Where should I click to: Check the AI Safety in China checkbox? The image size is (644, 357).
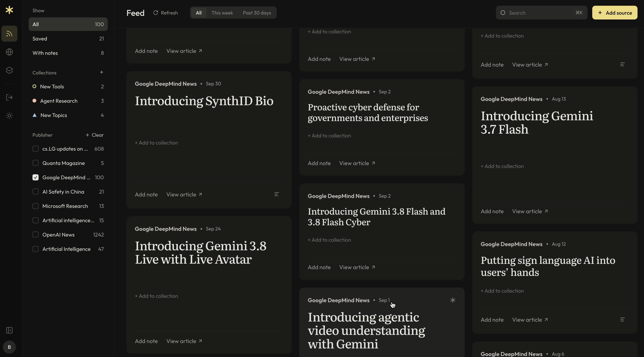tap(36, 192)
